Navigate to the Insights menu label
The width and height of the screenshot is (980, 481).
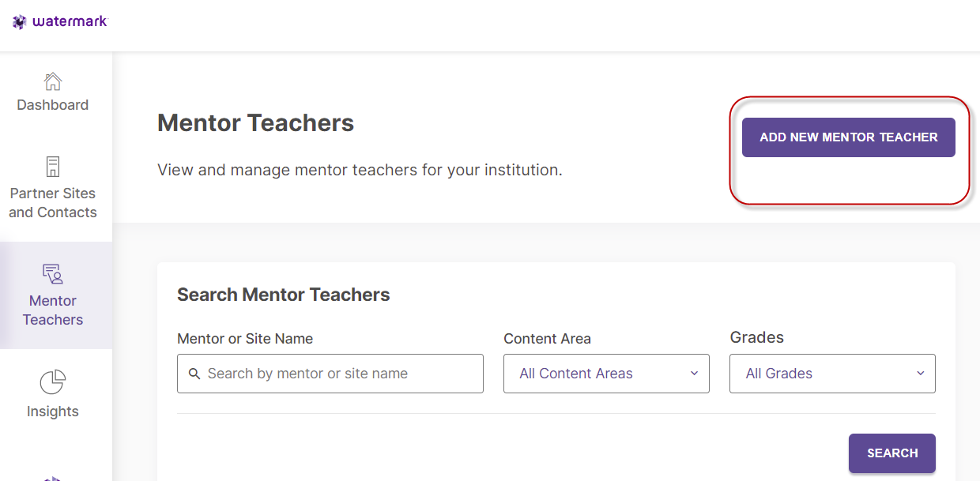(x=53, y=411)
